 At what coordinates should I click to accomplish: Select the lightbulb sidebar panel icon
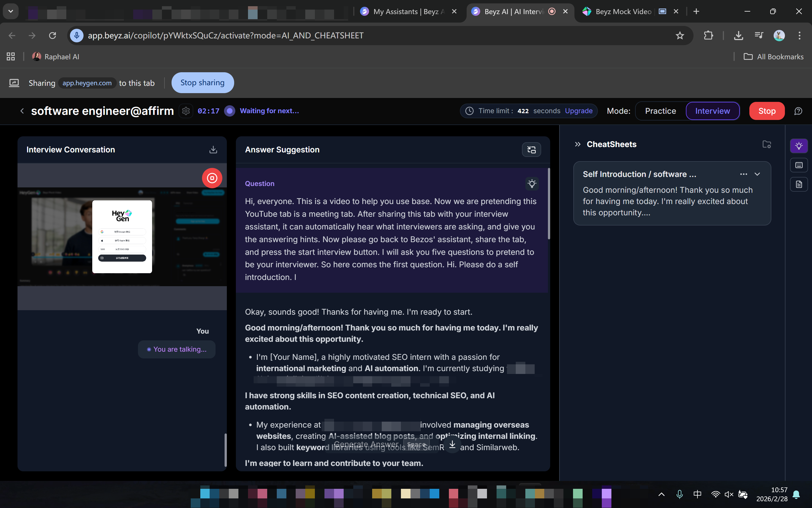(x=798, y=146)
